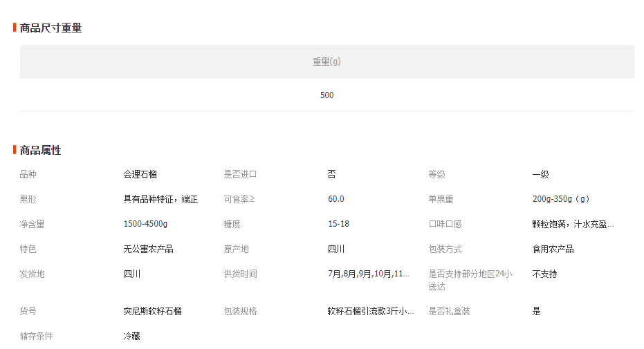Click 具有品种特征，端正 fruit shape text
Screen dimensions: 644x349
(160, 199)
